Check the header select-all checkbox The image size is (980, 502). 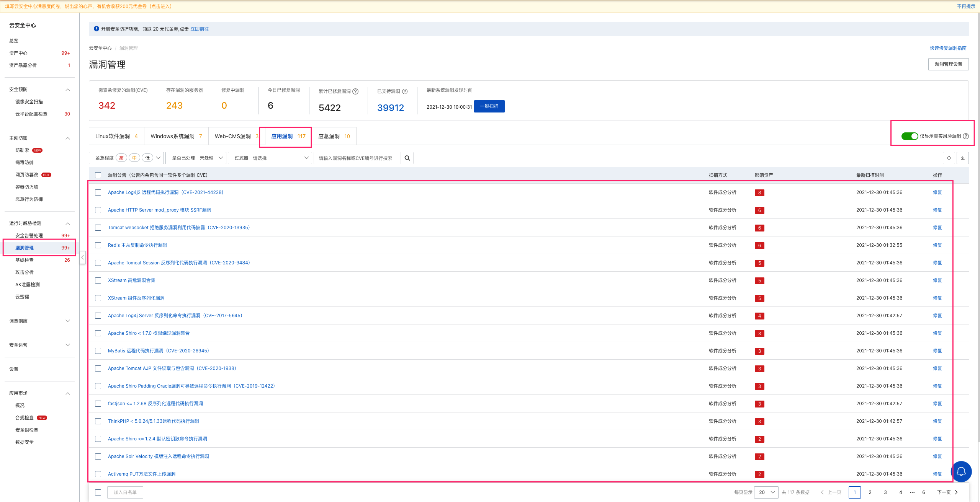pos(98,175)
